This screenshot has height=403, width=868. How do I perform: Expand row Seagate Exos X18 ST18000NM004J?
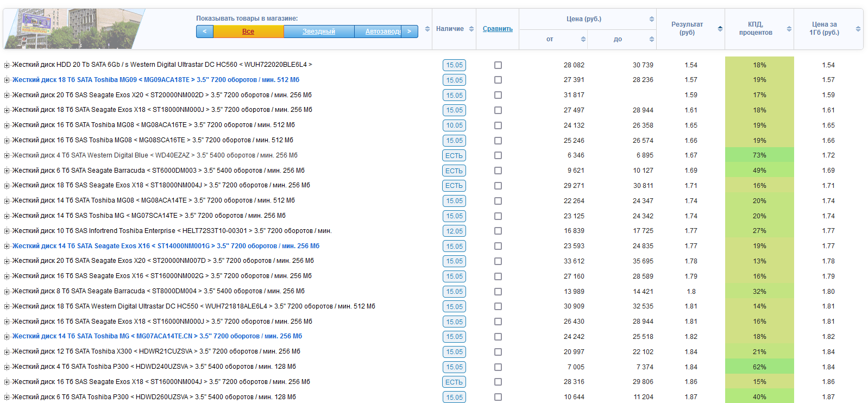point(7,186)
